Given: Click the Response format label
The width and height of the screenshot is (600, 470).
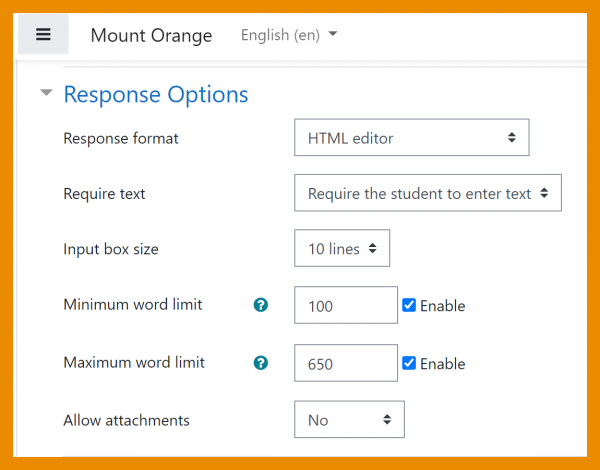Looking at the screenshot, I should pos(121,138).
